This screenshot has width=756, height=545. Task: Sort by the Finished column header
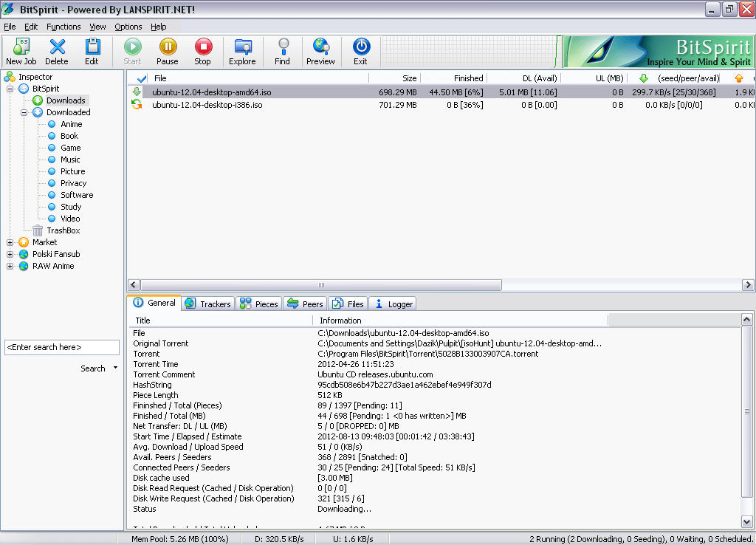tap(454, 78)
